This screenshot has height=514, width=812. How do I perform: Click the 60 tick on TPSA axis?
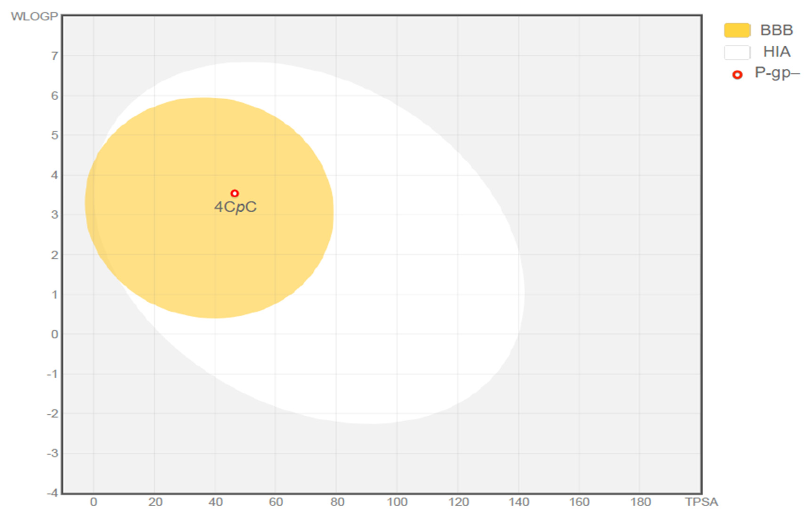click(x=276, y=502)
